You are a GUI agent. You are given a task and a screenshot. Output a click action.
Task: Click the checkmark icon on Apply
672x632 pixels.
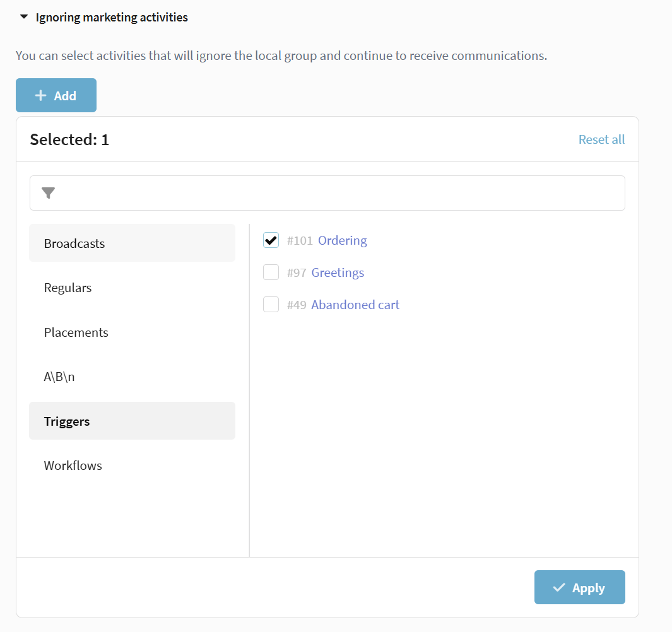(x=559, y=588)
